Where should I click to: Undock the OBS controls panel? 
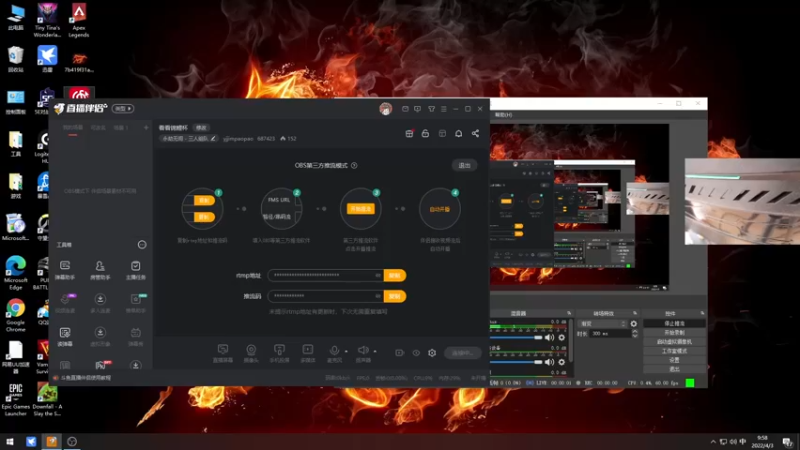tap(702, 313)
